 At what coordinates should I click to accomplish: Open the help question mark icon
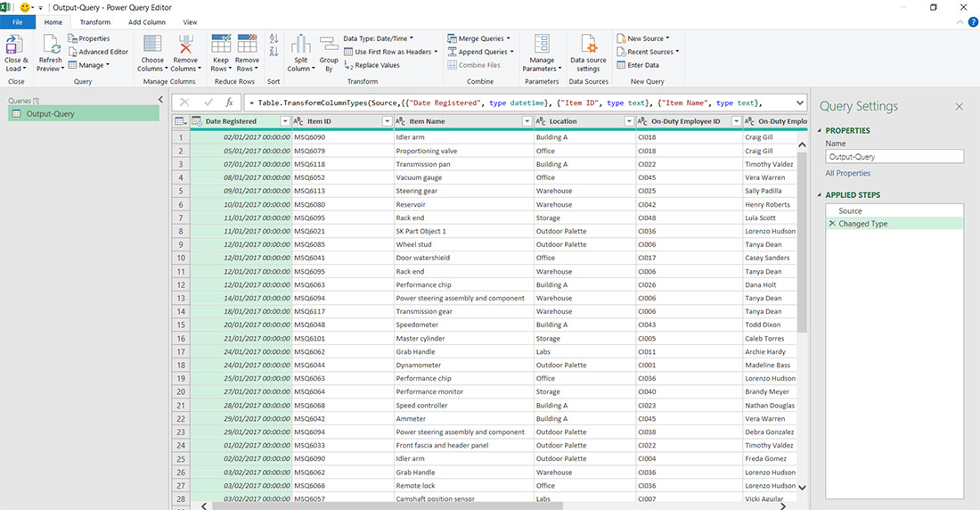[x=973, y=22]
